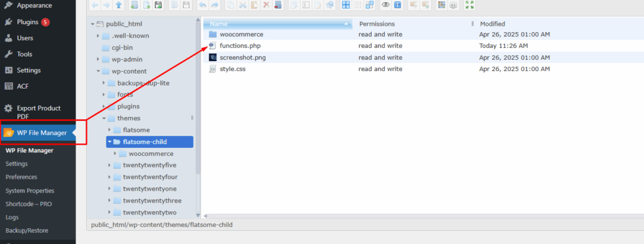Click the Preview eye icon
Viewport: 644px width, 244px height.
click(386, 5)
